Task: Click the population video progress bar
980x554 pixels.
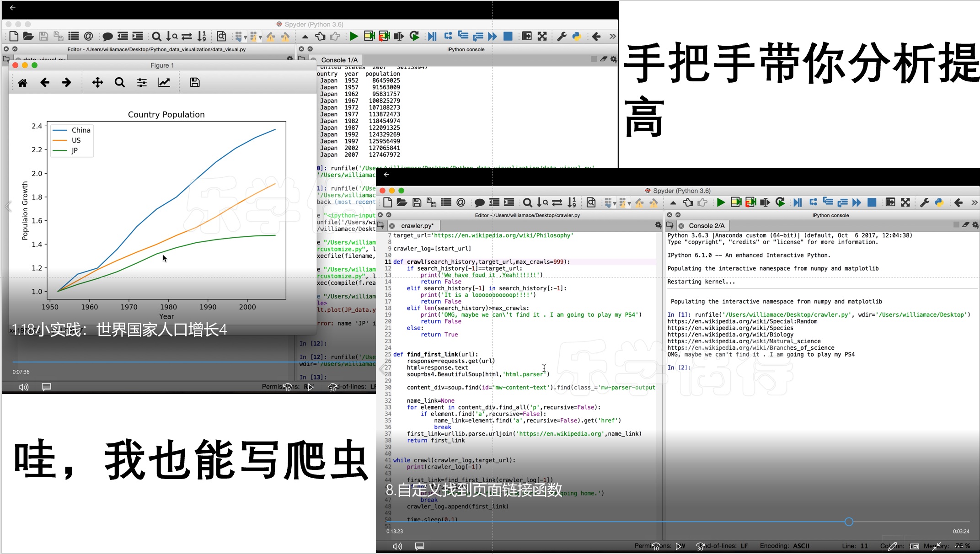Action: 194,362
